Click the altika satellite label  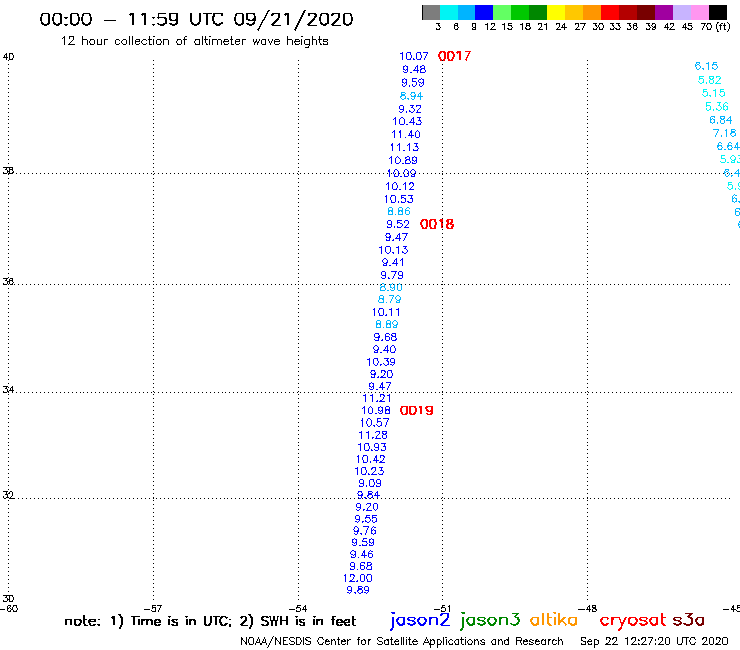(553, 619)
